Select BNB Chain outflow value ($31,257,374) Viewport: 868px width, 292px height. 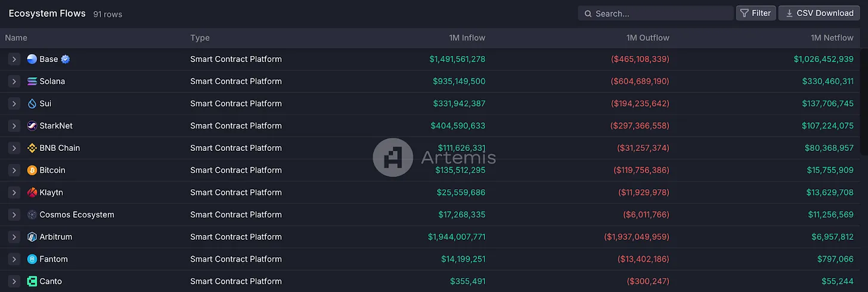[643, 148]
